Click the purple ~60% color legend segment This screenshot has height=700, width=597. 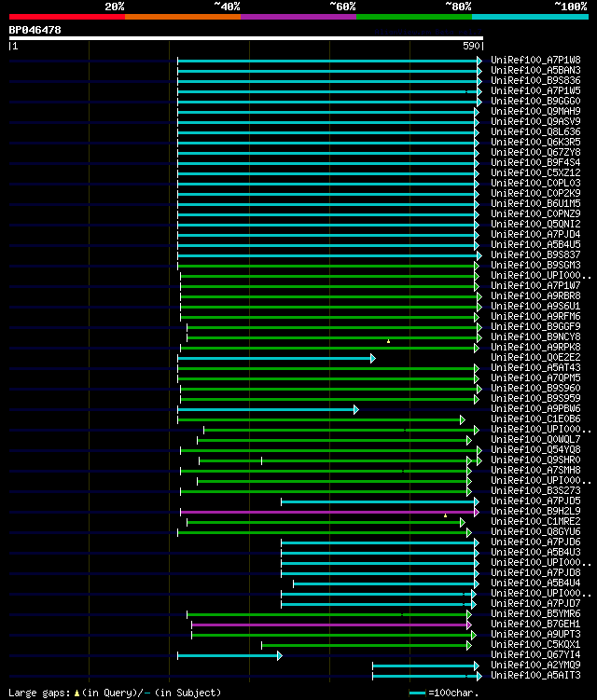[x=298, y=17]
